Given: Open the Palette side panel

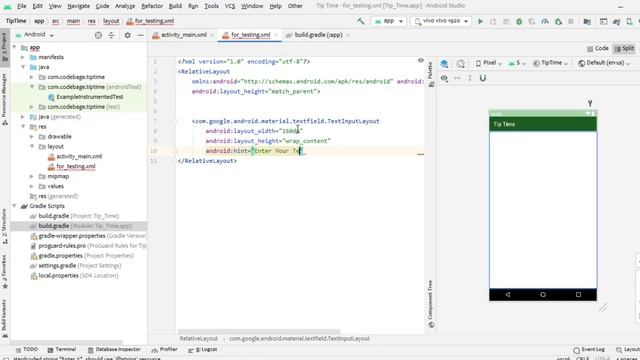Looking at the screenshot, I should pos(430,74).
